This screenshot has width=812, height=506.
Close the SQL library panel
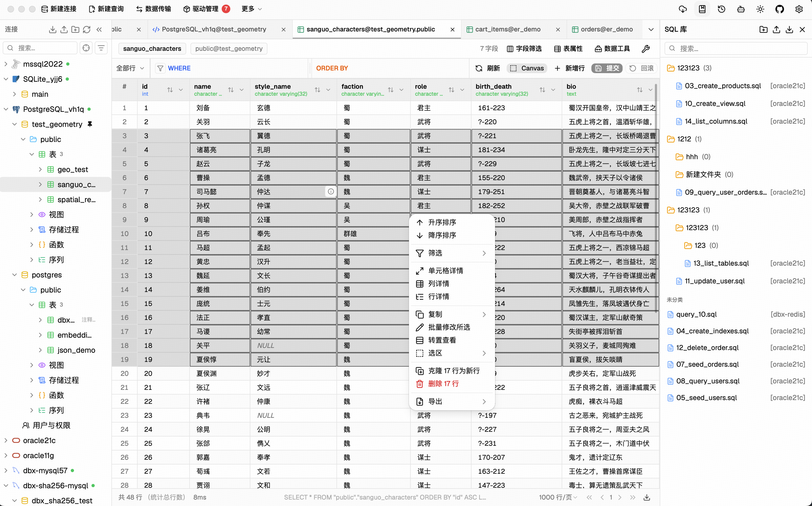click(802, 30)
